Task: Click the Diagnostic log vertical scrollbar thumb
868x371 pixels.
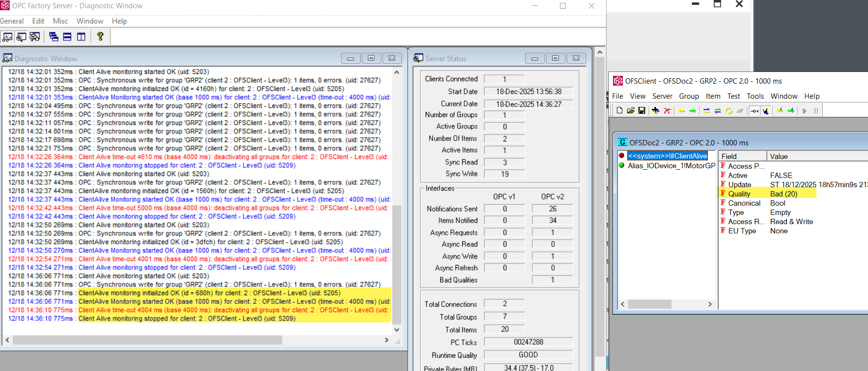Action: (397, 265)
